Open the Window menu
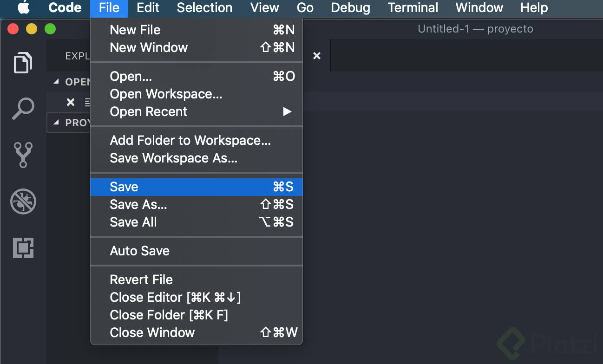The width and height of the screenshot is (603, 364). coord(479,8)
